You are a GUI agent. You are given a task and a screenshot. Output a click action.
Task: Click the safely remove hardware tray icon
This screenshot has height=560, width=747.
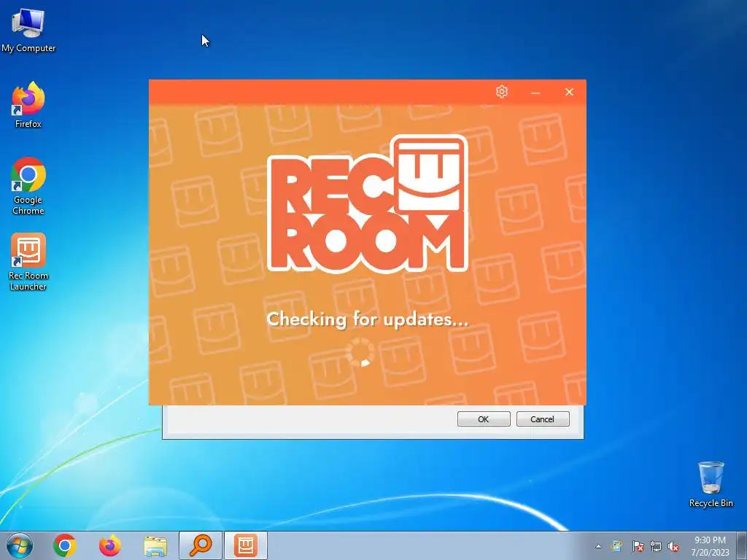tap(616, 546)
